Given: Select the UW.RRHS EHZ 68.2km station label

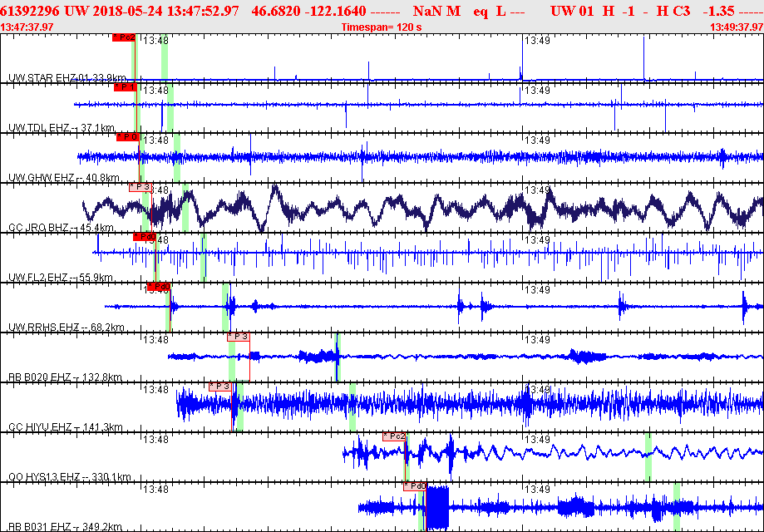Looking at the screenshot, I should pyautogui.click(x=63, y=328).
